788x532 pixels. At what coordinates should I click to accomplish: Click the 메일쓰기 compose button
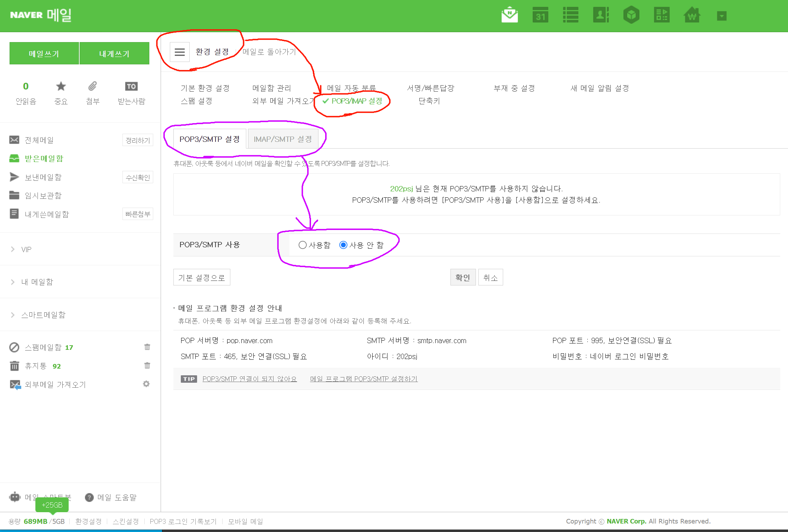(x=44, y=53)
